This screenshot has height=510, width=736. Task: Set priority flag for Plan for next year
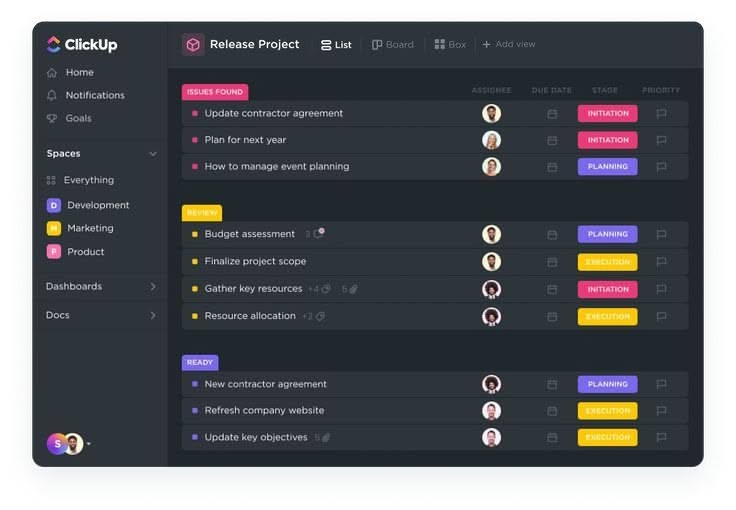(661, 141)
